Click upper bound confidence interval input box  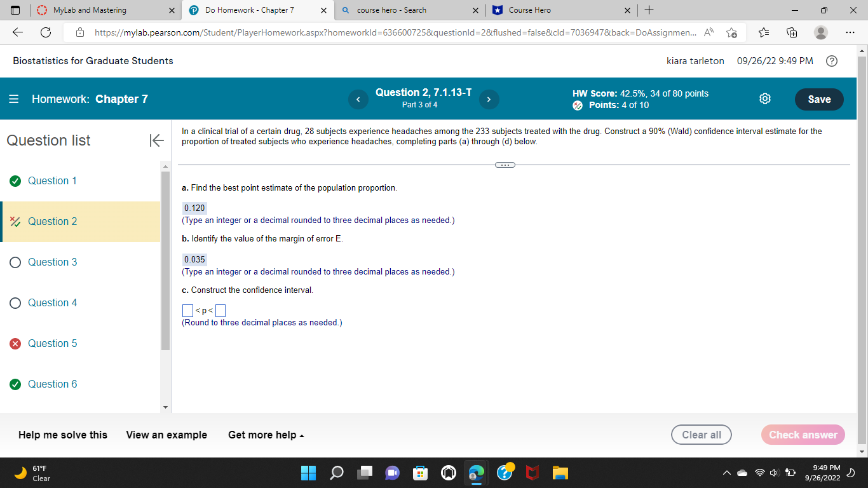(220, 311)
